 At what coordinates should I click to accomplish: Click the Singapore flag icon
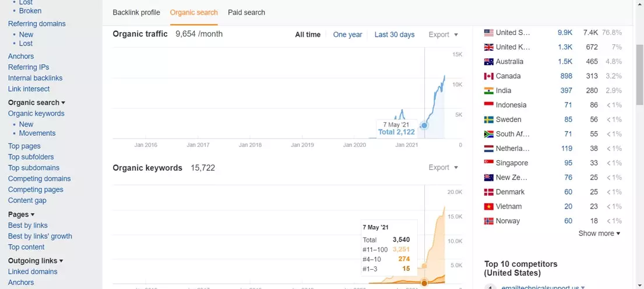488,163
